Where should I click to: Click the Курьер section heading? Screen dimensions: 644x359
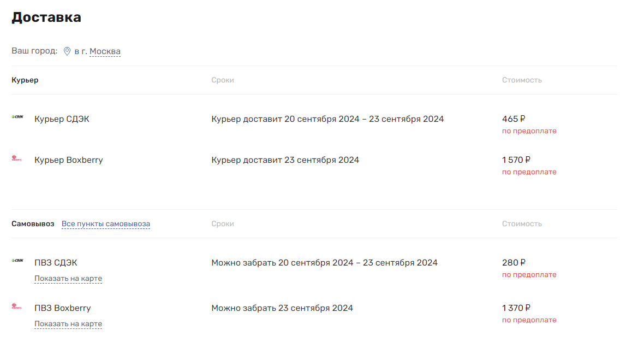[25, 80]
